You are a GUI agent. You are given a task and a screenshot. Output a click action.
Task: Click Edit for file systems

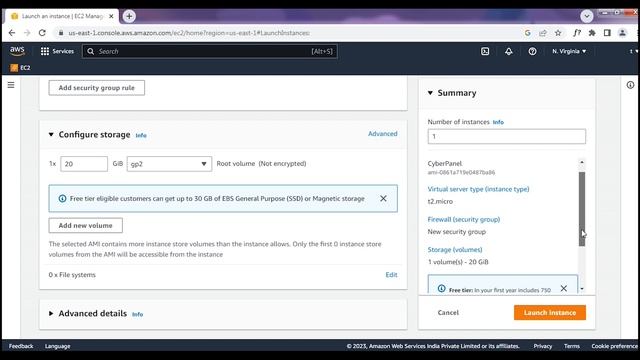click(x=391, y=275)
